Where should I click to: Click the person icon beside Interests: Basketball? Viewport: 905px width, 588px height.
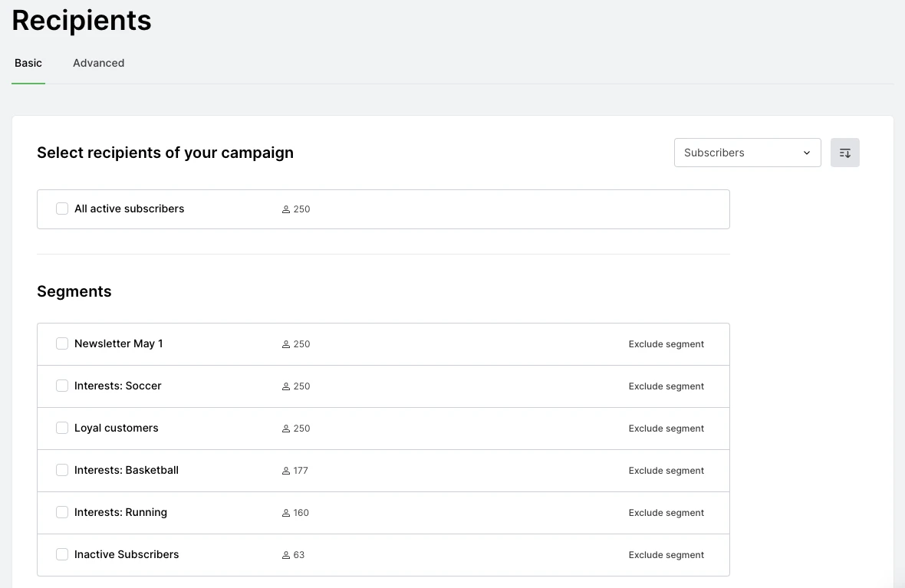pos(286,471)
